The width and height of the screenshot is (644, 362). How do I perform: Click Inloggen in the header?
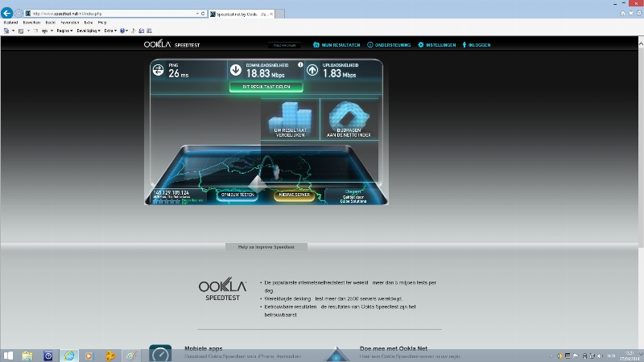(477, 45)
